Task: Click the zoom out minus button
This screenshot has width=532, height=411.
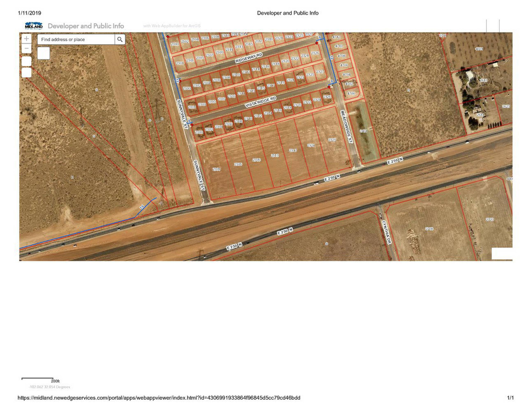Action: [27, 48]
